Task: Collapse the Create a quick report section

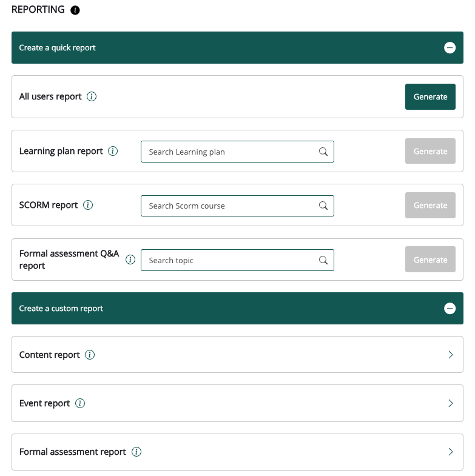Action: [x=450, y=48]
